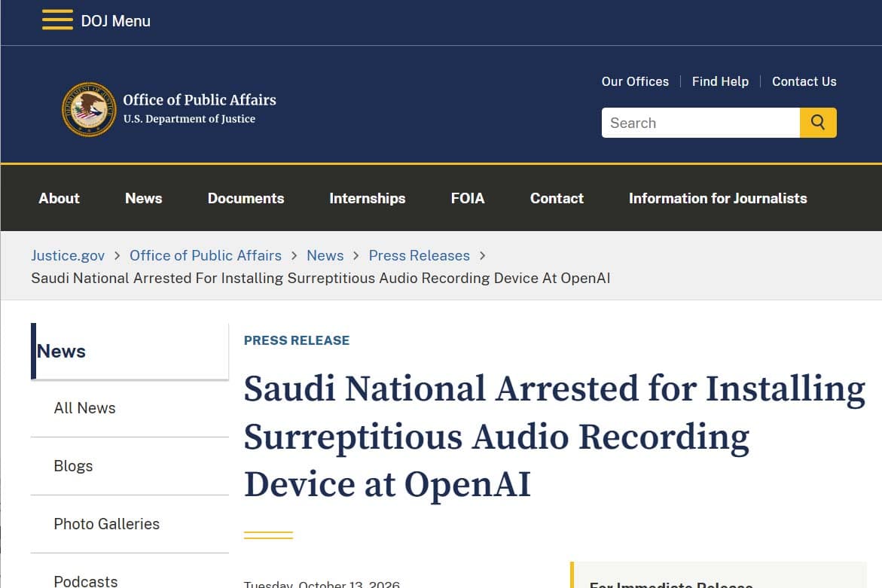Go to Justice.gov breadcrumb link
Screen dimensions: 882x588
click(x=68, y=256)
